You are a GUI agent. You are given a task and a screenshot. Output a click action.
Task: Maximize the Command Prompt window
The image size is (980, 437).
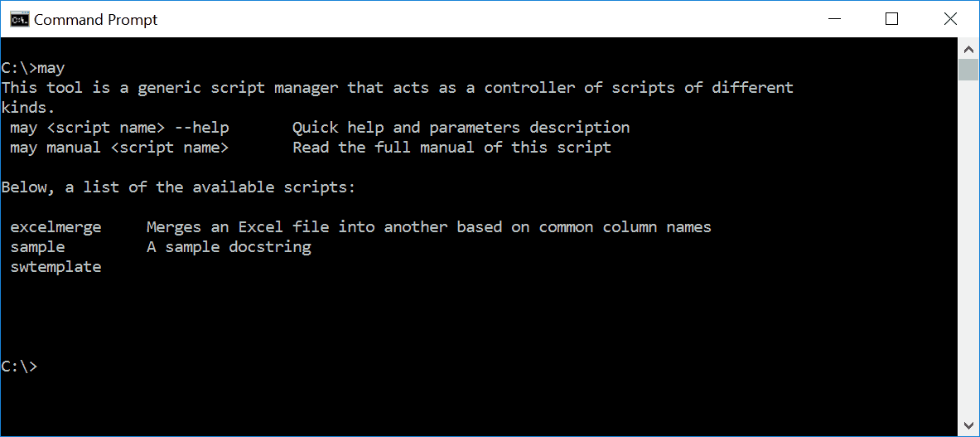point(892,19)
